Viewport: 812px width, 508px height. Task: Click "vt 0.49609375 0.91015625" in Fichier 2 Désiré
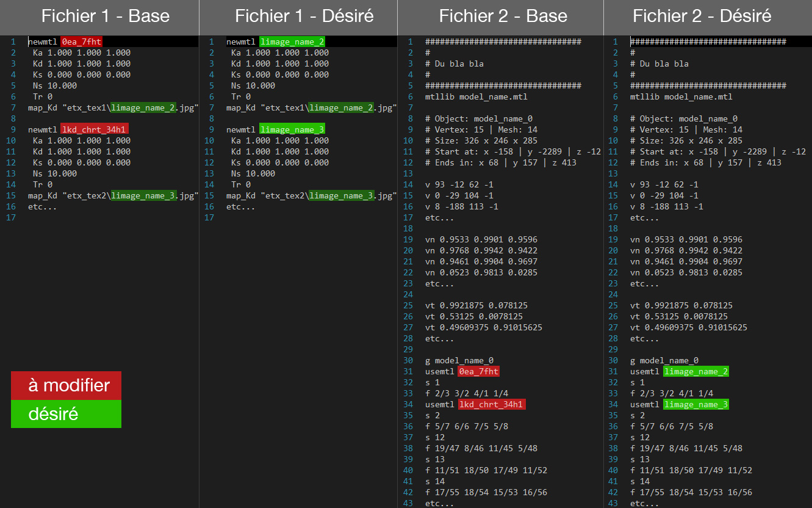click(x=689, y=327)
